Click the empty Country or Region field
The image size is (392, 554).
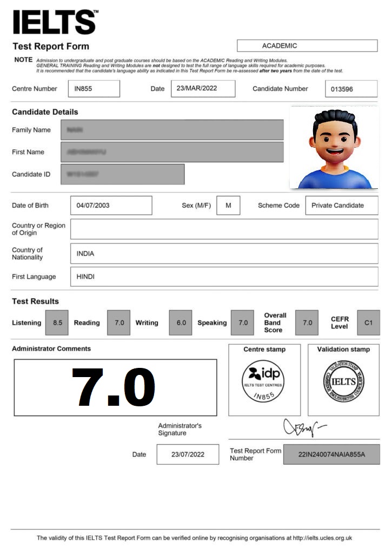coord(224,229)
